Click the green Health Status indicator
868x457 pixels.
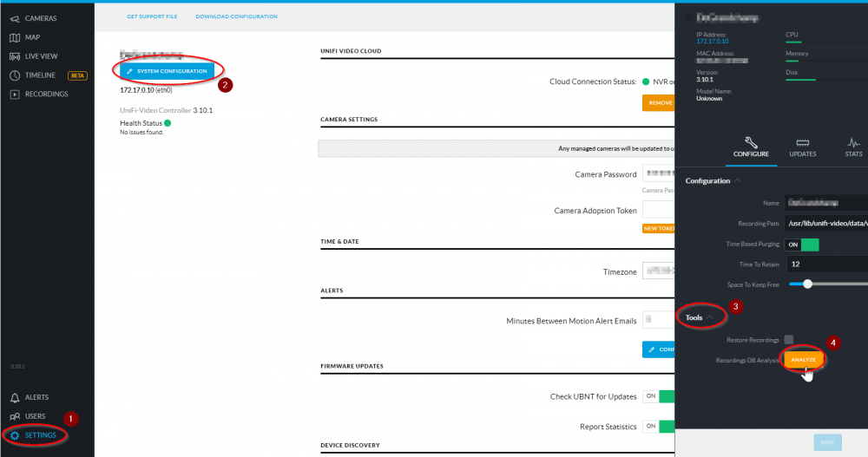168,123
